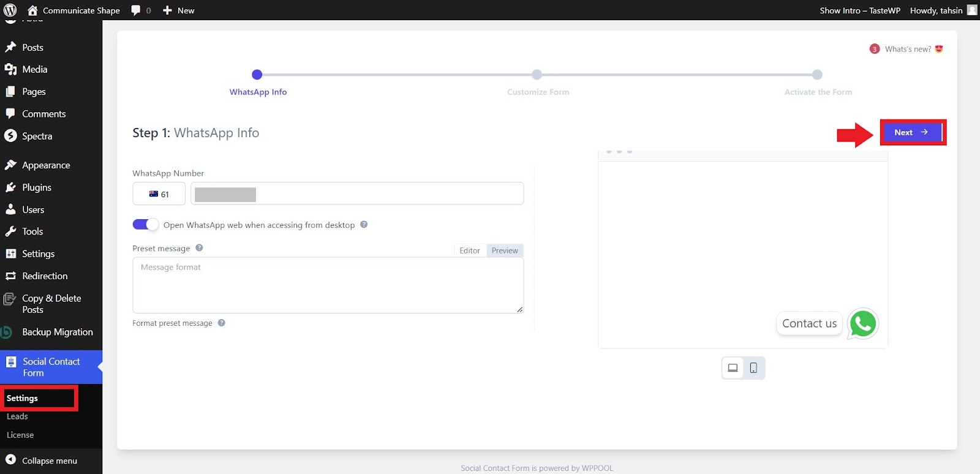Switch preview to desktop view
980x474 pixels.
coord(733,368)
